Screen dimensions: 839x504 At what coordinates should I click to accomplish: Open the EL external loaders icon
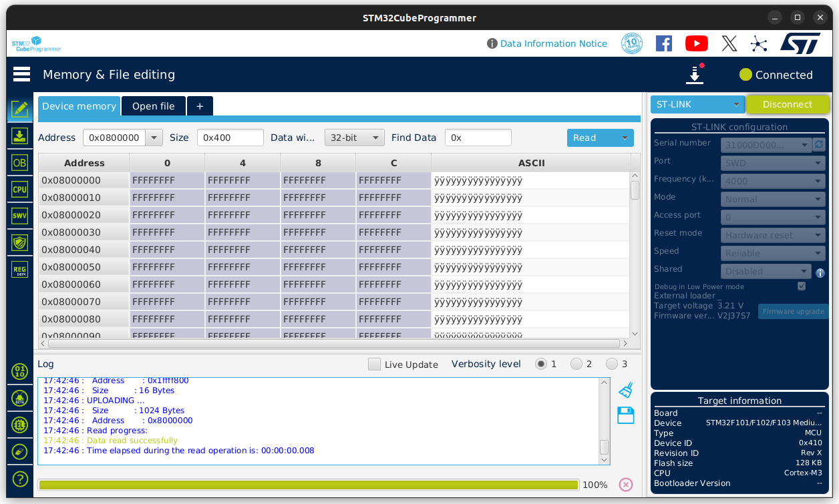pos(20,425)
